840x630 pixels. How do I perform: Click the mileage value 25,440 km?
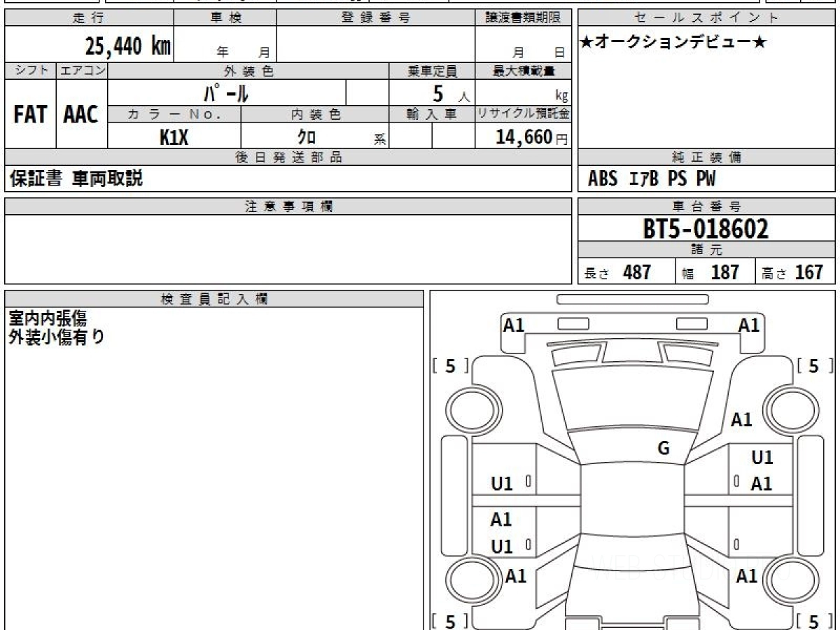(x=128, y=46)
